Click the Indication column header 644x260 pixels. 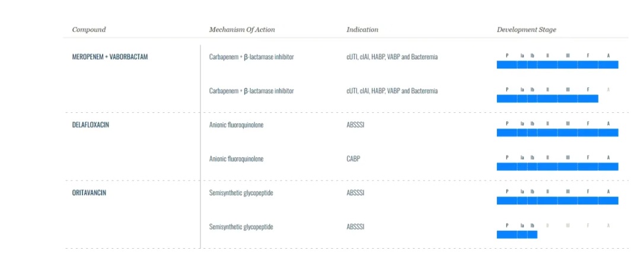point(362,30)
